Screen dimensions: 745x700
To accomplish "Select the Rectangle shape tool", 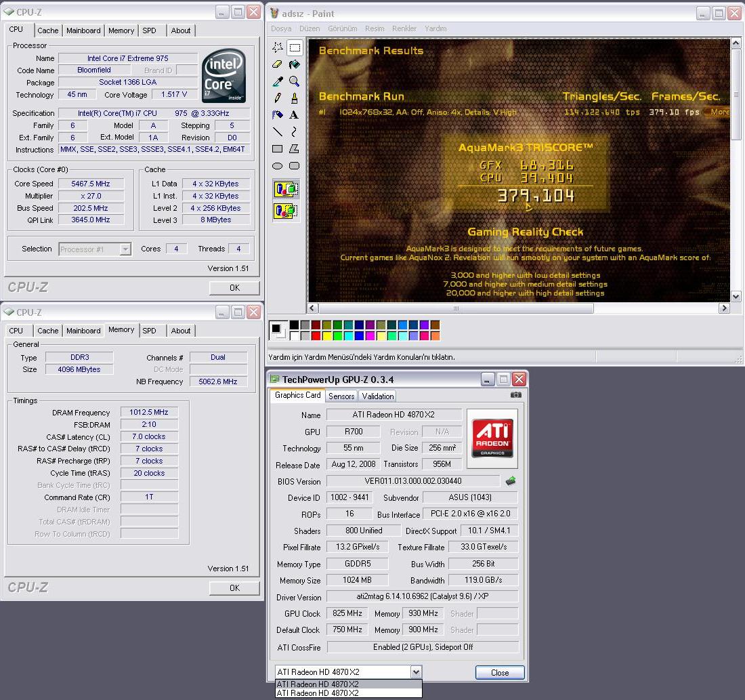I will click(278, 149).
